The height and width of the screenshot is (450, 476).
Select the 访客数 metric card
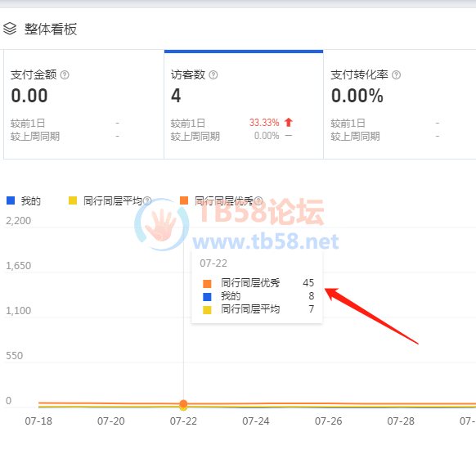(x=244, y=105)
